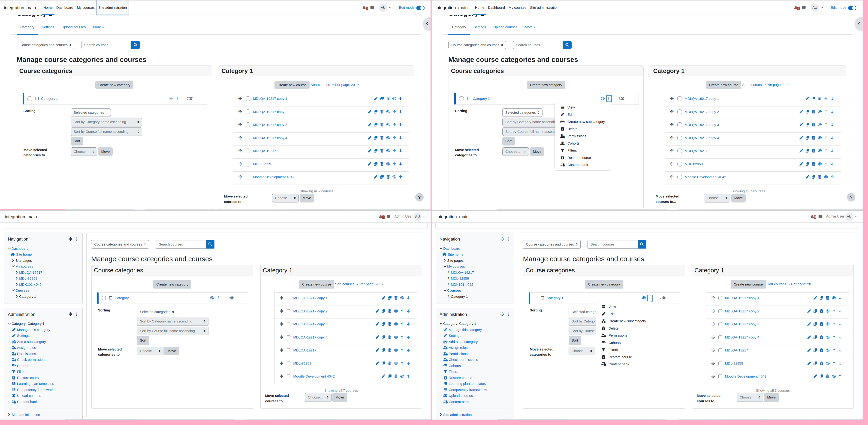Image resolution: width=868 pixels, height=425 pixels.
Task: Click Site administration nav item, top-left screenshot
Action: [x=113, y=7]
